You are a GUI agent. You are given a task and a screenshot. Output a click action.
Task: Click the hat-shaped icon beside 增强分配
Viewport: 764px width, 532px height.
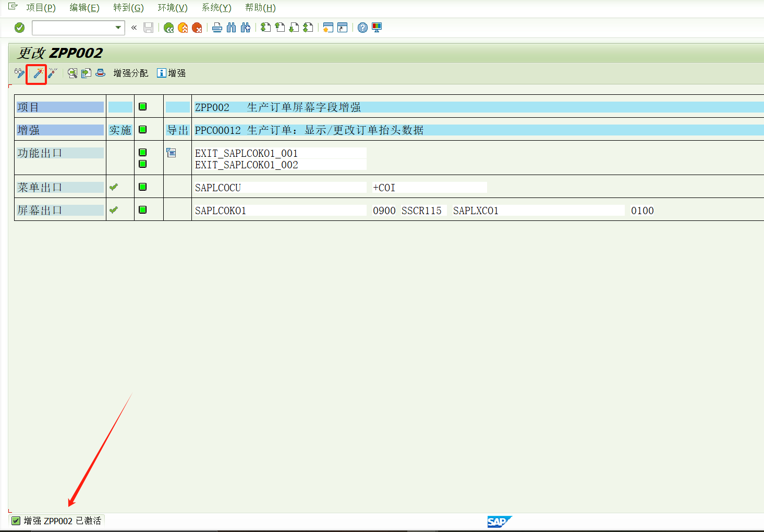coord(100,73)
